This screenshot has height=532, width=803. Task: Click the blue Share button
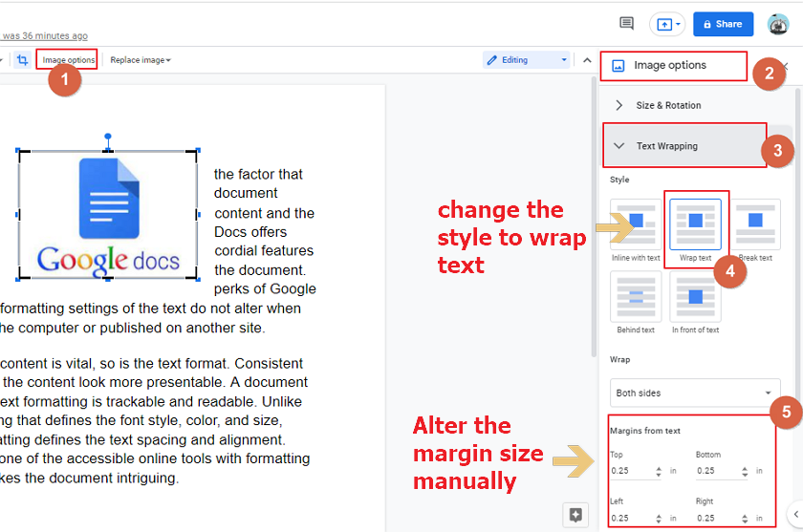click(723, 24)
